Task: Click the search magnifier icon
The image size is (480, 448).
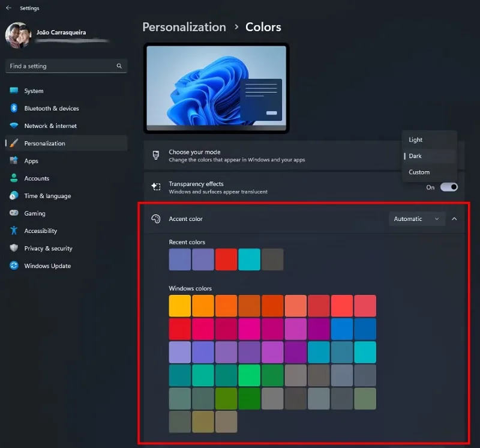Action: click(x=119, y=66)
